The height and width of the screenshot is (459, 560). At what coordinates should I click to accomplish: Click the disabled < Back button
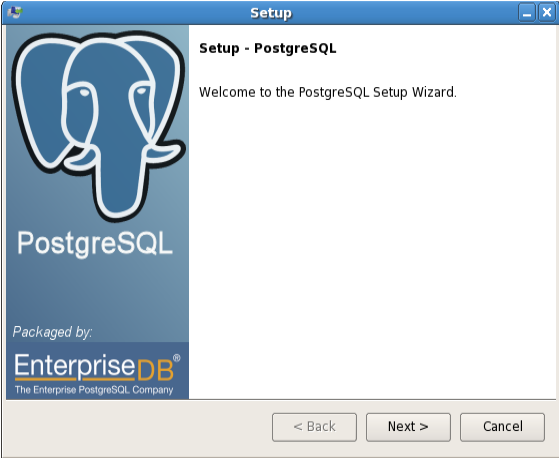(314, 427)
